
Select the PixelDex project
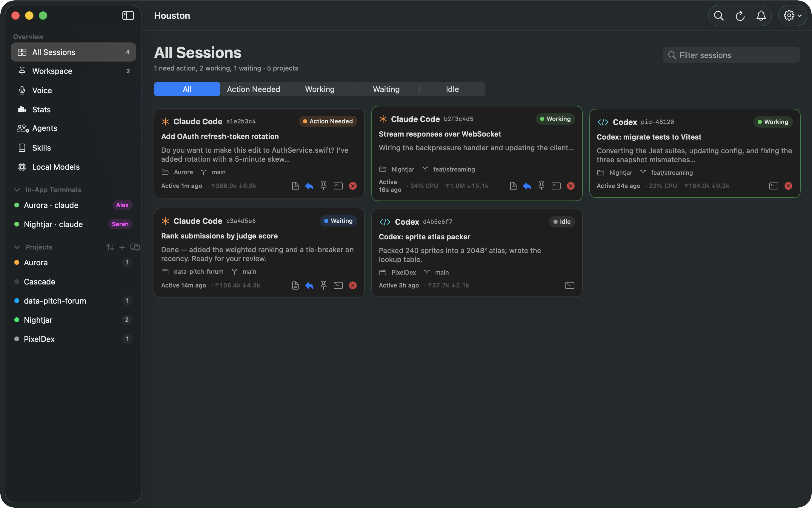click(x=73, y=339)
